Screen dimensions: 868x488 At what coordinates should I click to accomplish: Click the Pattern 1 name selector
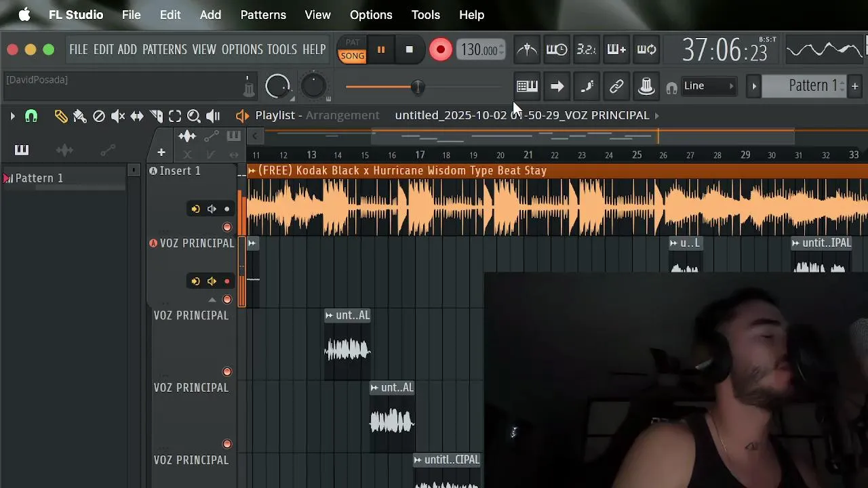[x=804, y=86]
